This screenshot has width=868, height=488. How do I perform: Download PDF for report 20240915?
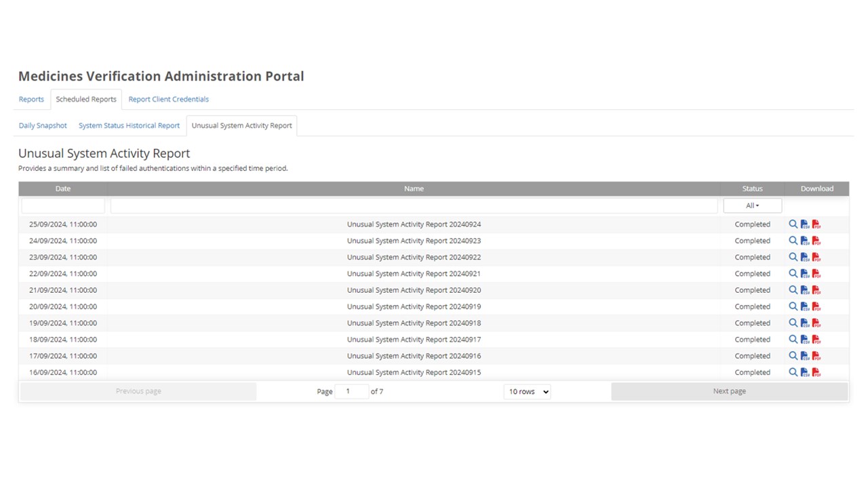tap(816, 373)
